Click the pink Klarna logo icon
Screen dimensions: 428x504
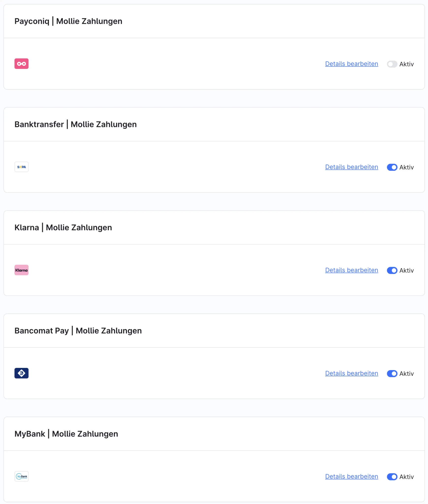tap(21, 270)
